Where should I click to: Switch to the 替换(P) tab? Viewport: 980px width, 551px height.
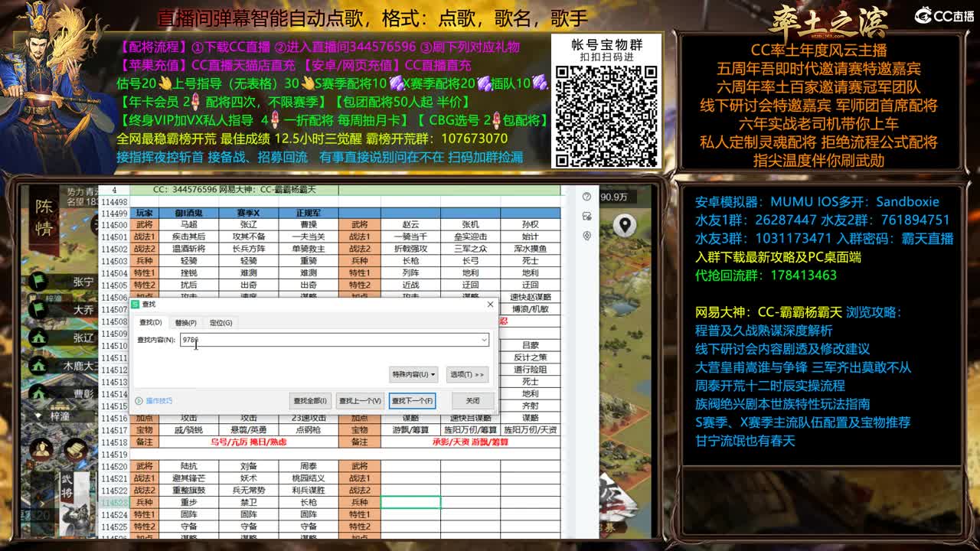[x=185, y=323]
